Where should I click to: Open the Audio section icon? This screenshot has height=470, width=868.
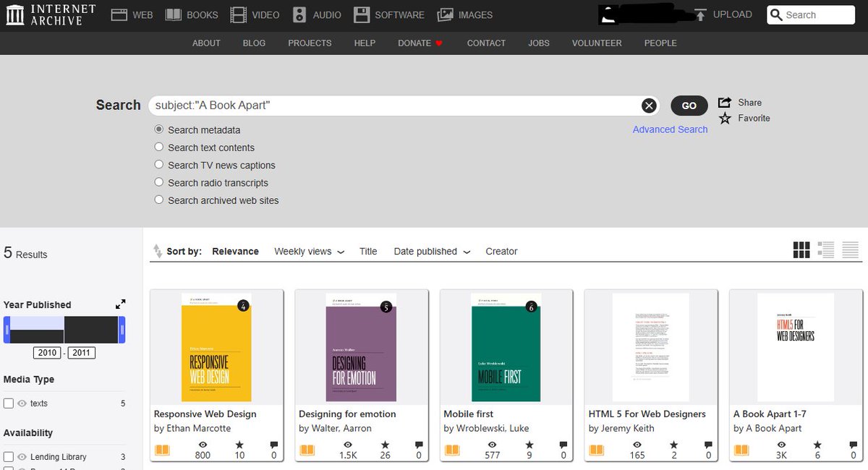click(299, 14)
